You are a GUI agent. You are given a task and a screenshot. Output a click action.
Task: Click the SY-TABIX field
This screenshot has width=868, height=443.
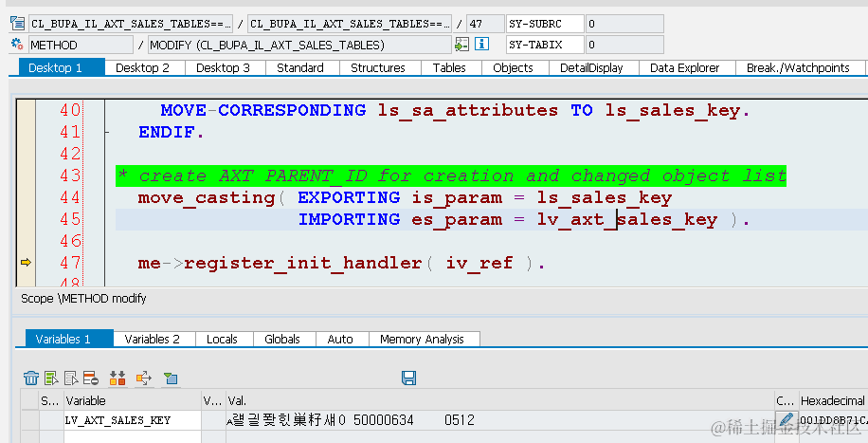tap(545, 45)
